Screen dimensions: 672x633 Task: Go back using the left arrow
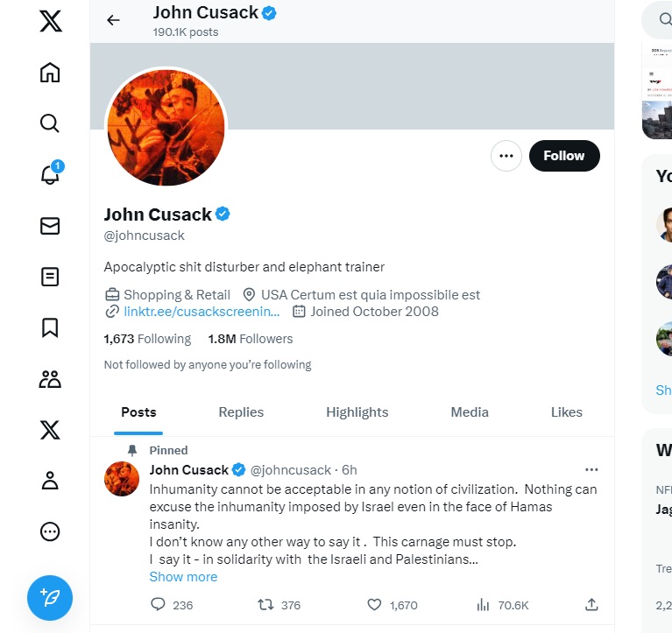pos(113,20)
